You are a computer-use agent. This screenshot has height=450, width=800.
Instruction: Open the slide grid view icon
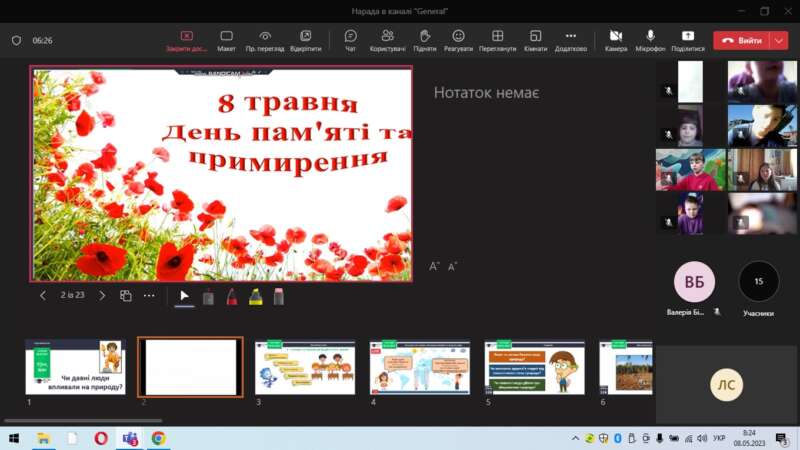tap(126, 296)
